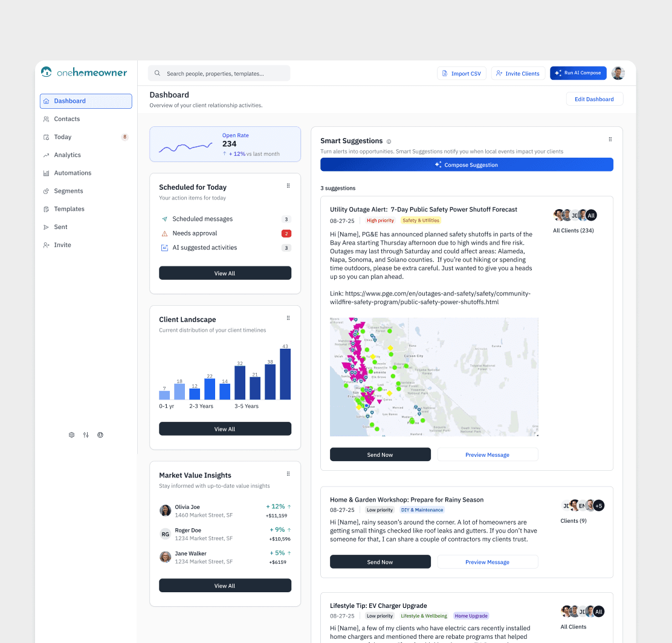Click the search people, properties field
672x643 pixels.
tap(219, 73)
